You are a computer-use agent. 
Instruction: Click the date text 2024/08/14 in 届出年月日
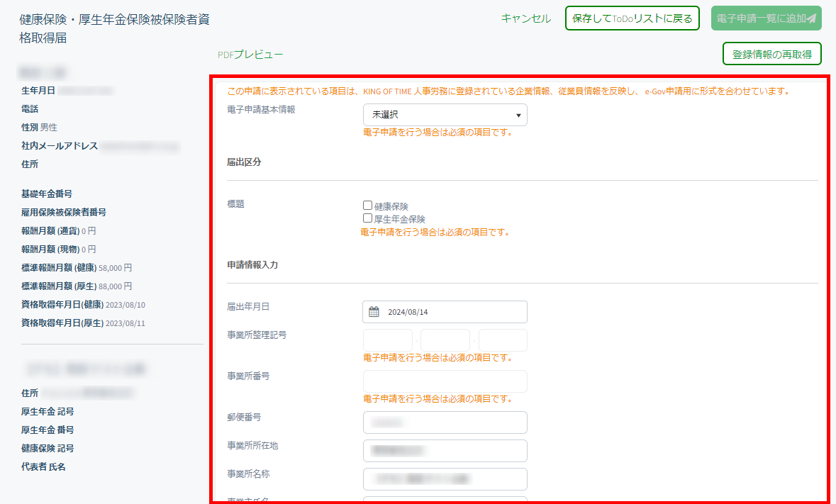pos(409,312)
